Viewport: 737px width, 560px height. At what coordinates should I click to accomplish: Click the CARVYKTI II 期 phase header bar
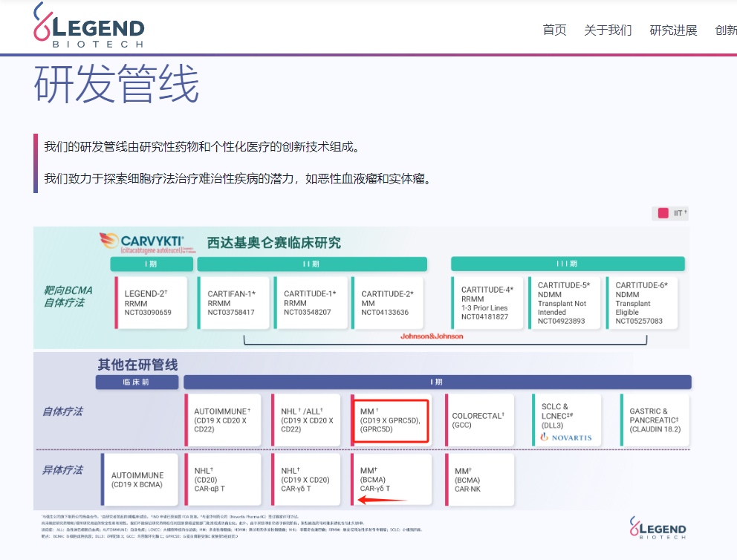312,264
